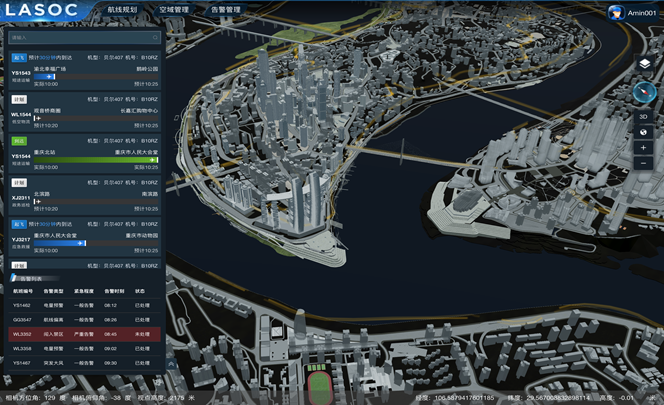Click the blue progress bar of YJ3217
Viewport: 664px width, 405px height.
tap(60, 242)
